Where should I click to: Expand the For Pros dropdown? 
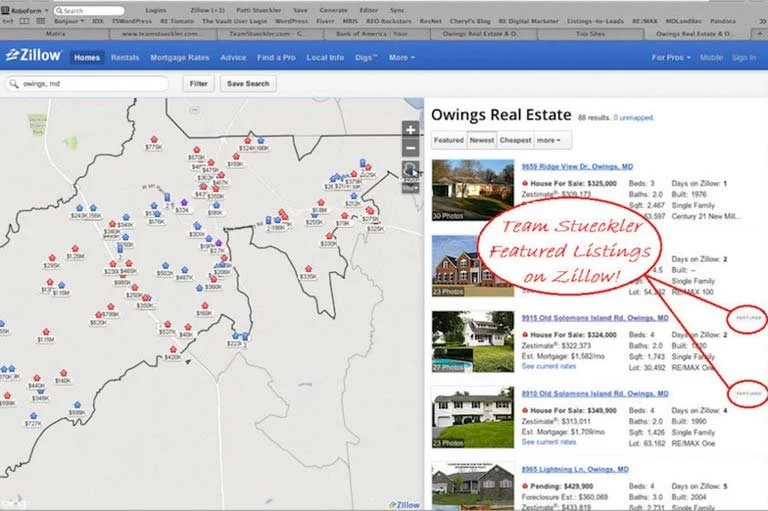(x=671, y=57)
